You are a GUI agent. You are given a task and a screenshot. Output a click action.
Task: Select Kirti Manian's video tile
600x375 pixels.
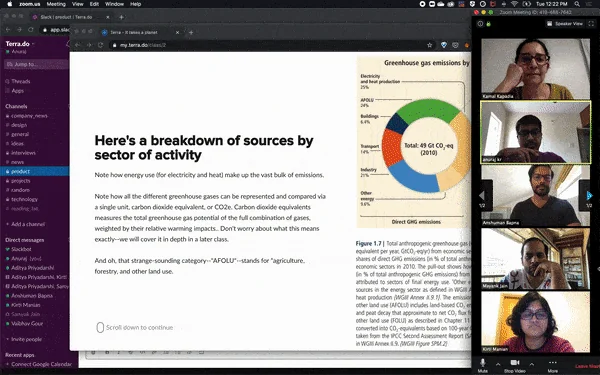click(x=535, y=322)
